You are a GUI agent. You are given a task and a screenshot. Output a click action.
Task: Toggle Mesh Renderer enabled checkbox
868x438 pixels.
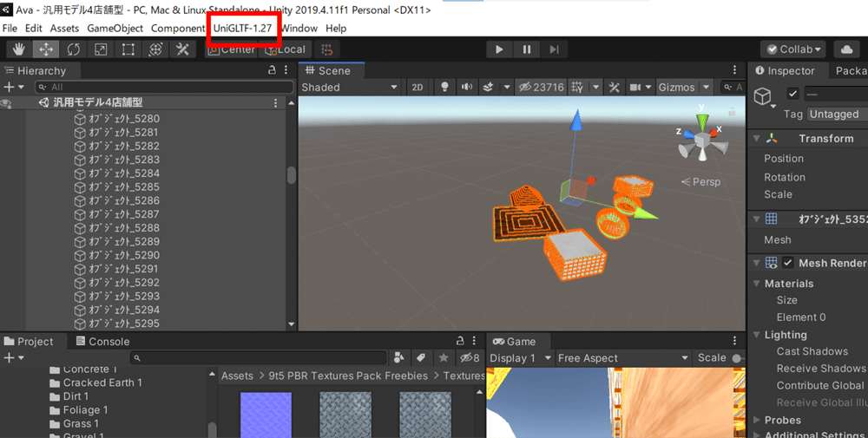[788, 263]
